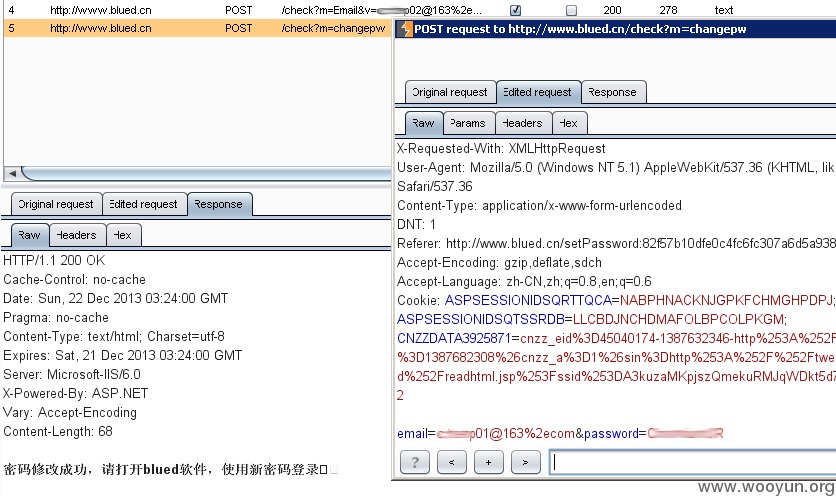Switch to popup's Edited request tab

537,92
